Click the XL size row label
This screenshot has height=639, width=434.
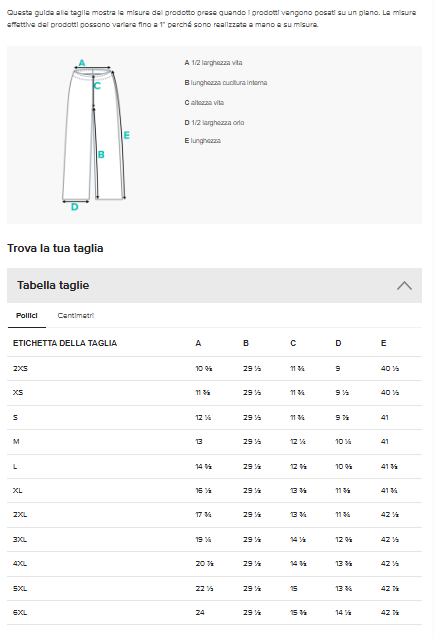[x=18, y=490]
